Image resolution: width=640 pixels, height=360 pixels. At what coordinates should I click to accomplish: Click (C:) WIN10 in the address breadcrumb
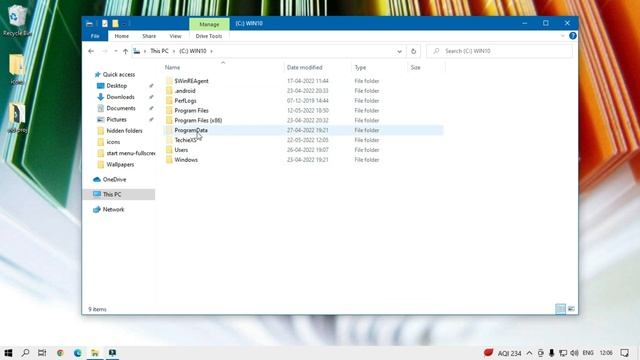[x=193, y=51]
